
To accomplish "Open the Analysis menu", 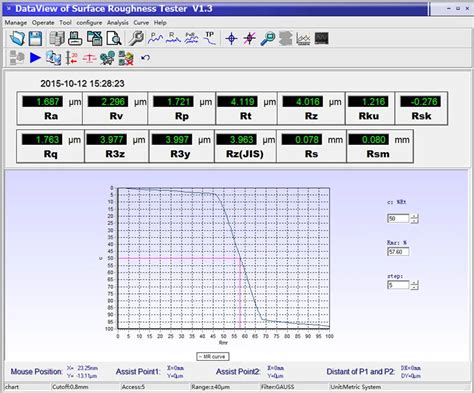I will tap(118, 23).
